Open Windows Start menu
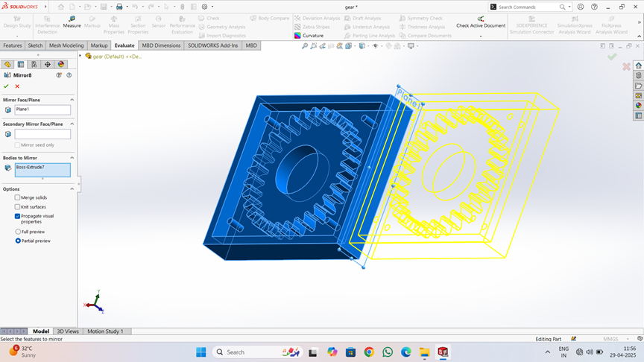This screenshot has width=644, height=362. coord(201,352)
